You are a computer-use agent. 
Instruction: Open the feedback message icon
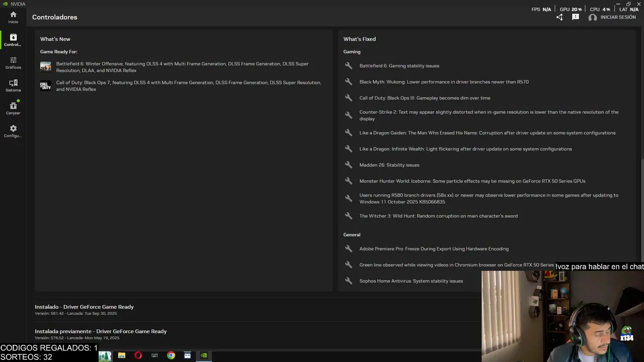pyautogui.click(x=576, y=17)
